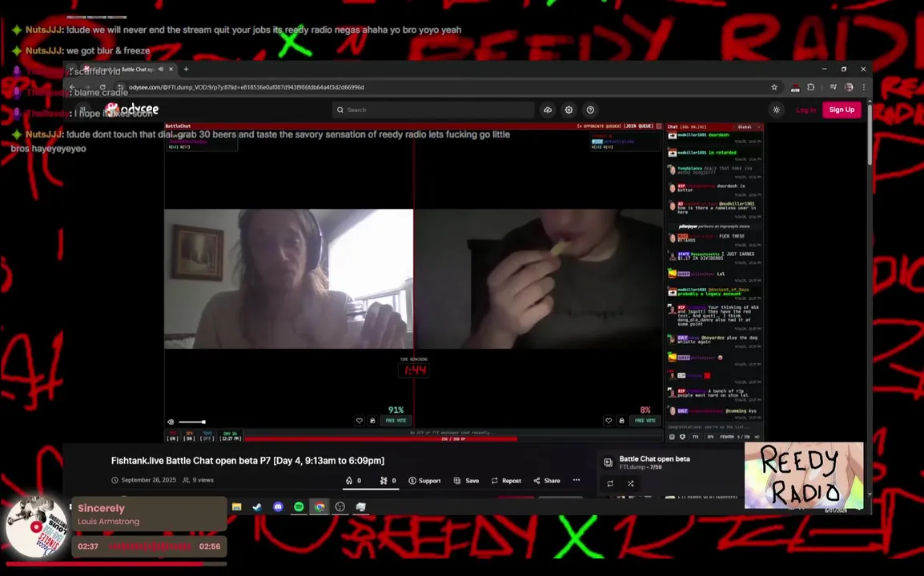Open OBS Studio from the taskbar
Viewport: 924px width, 576px height.
[x=340, y=506]
